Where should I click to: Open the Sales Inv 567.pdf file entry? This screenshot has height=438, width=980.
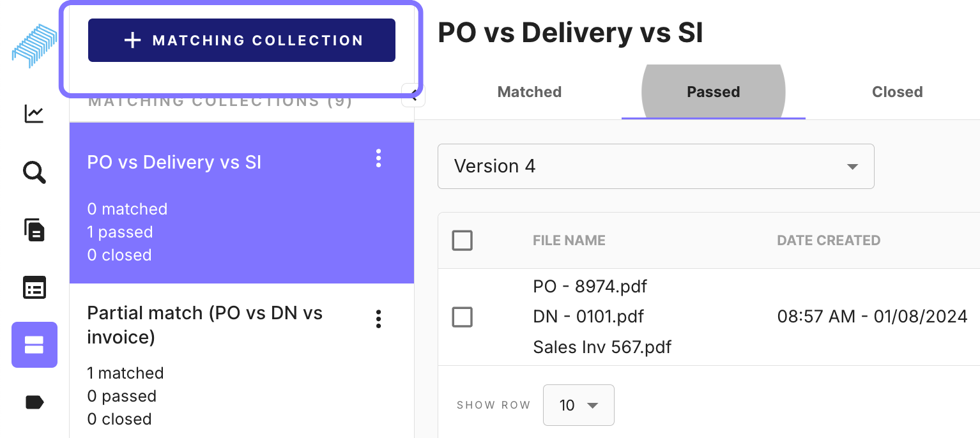[x=602, y=347]
